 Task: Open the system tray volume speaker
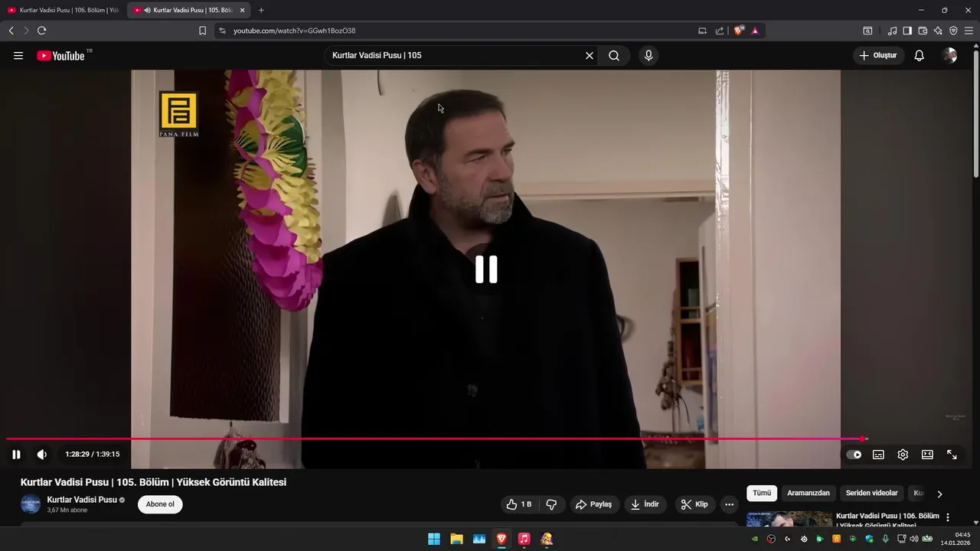(913, 539)
